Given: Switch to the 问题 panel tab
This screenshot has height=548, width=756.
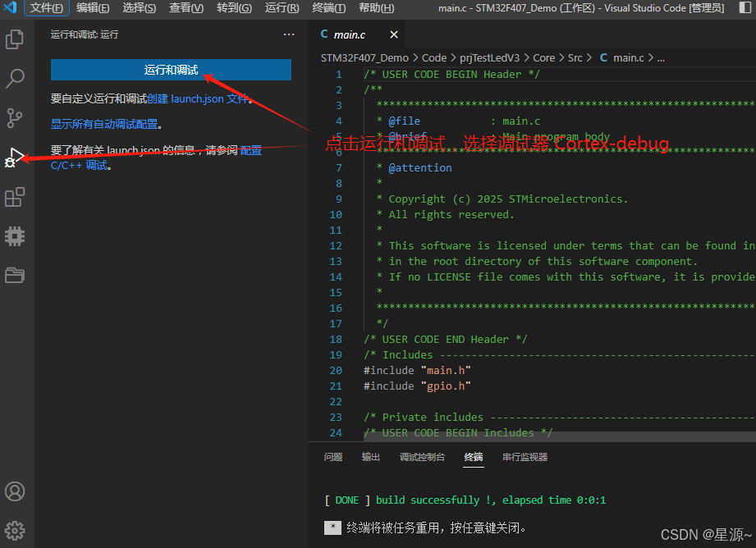Looking at the screenshot, I should pyautogui.click(x=333, y=457).
